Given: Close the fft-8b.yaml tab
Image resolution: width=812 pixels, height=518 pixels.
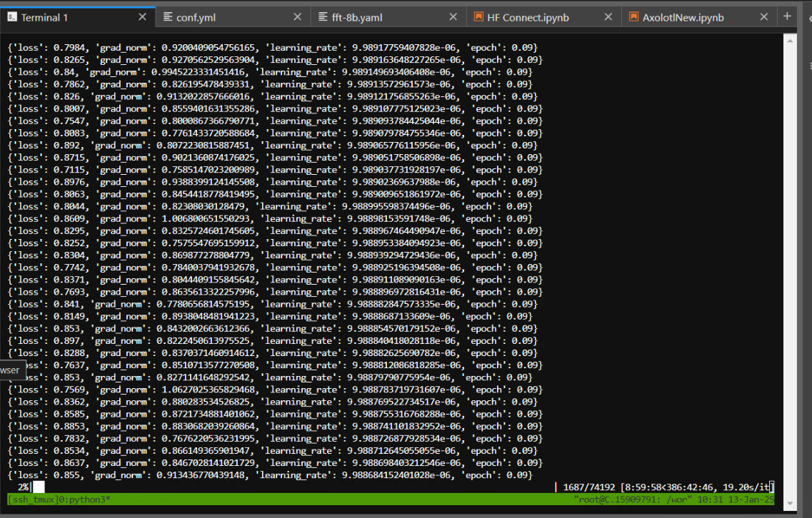Looking at the screenshot, I should pyautogui.click(x=453, y=17).
